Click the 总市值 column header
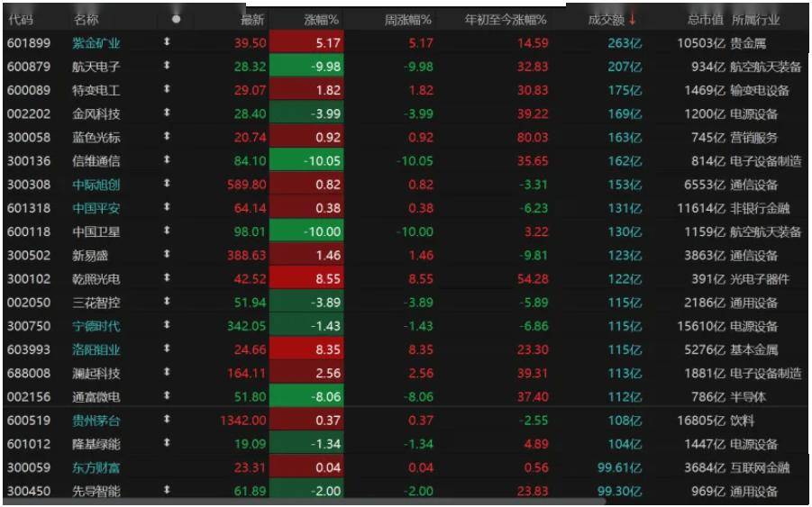Image resolution: width=812 pixels, height=507 pixels. click(x=705, y=19)
